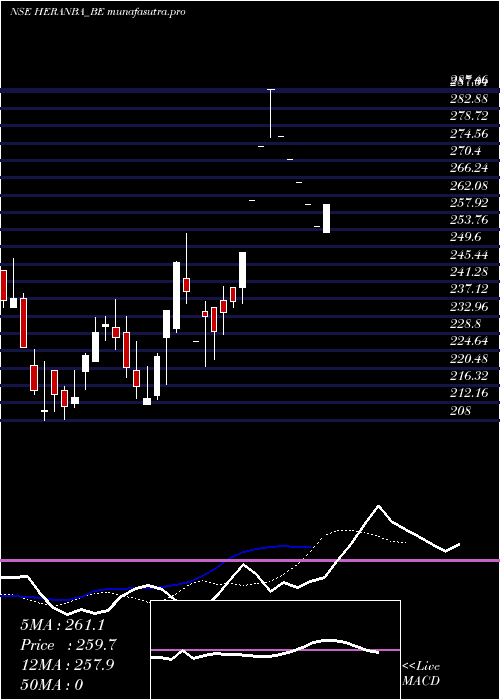
Task: Select the 208 price axis label
Action: pos(460,410)
